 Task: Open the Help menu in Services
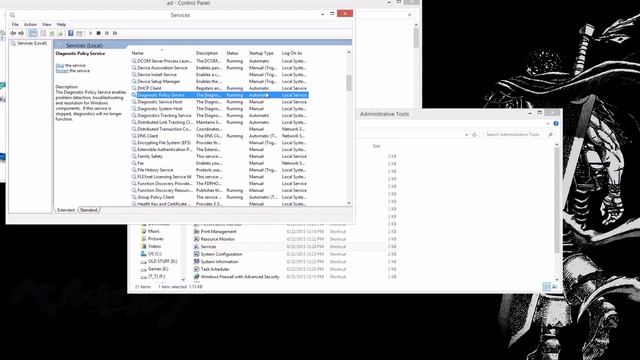point(61,24)
